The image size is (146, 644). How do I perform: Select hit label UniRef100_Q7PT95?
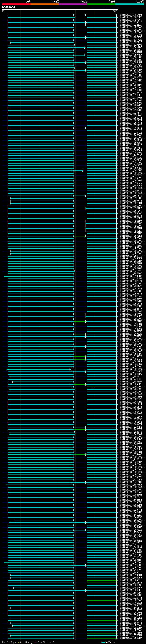point(131,633)
